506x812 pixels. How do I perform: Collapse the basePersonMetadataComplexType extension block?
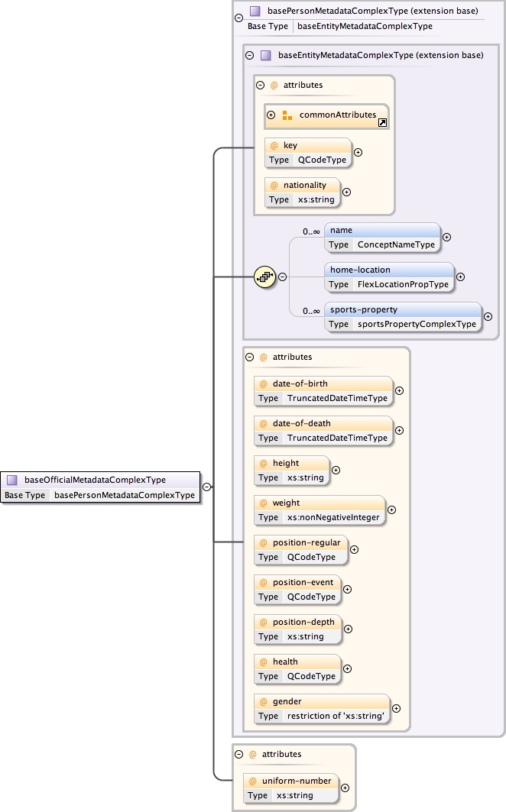(239, 18)
